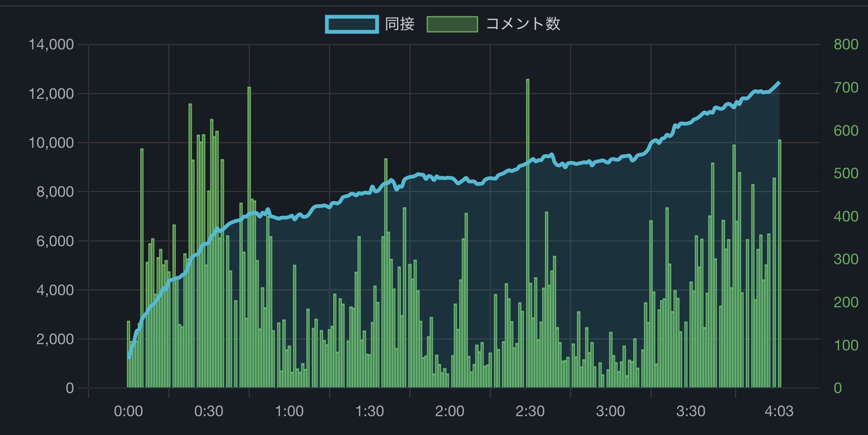Click the end point of the blue 同接 line
This screenshot has height=435, width=868.
779,83
